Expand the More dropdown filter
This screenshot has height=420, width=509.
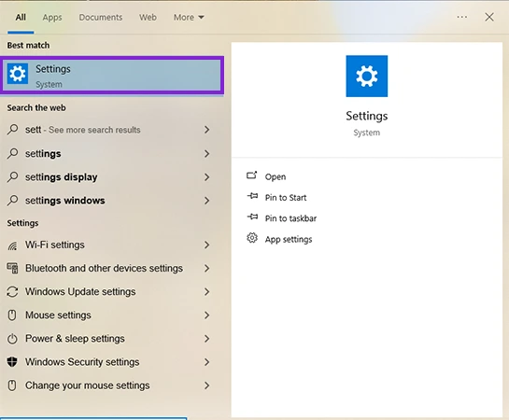point(189,17)
